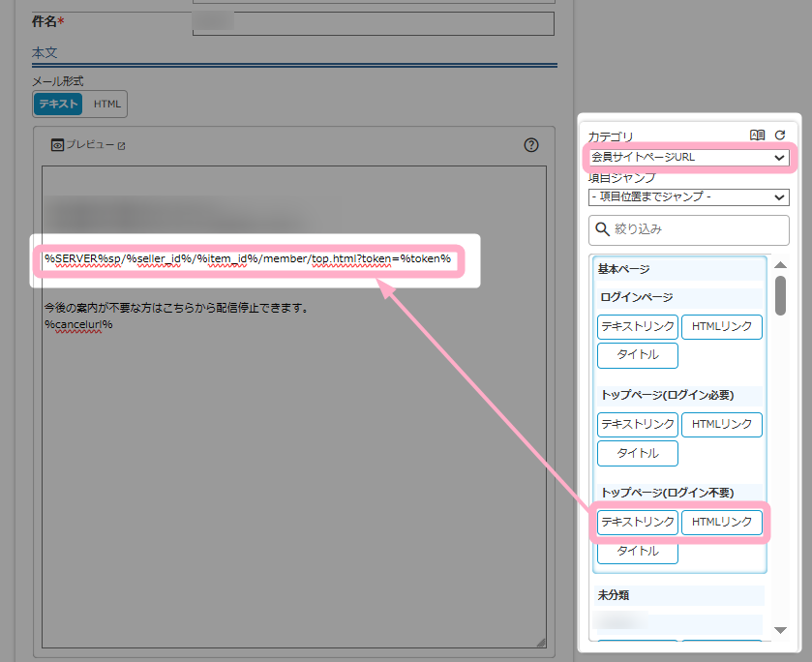Insert トップページ(ログイン不要) HTMLリンク

(x=721, y=522)
